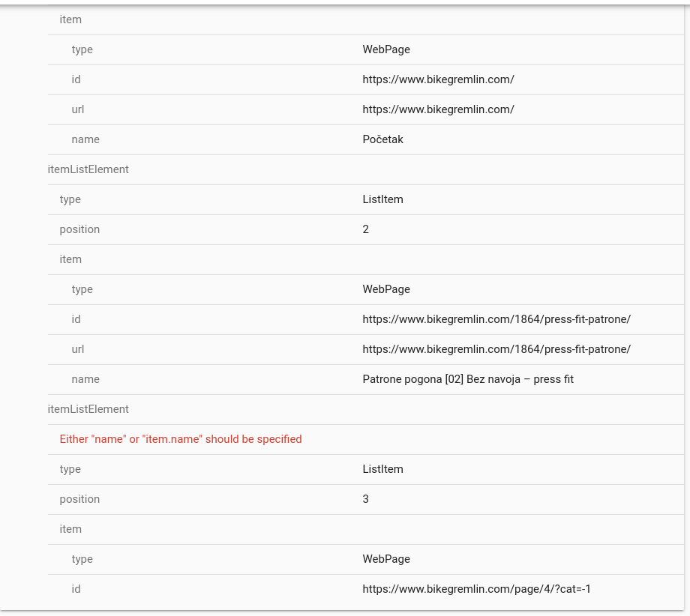Image resolution: width=690 pixels, height=616 pixels.
Task: Select the WebPage type above press-fit-patrone id
Action: (386, 289)
